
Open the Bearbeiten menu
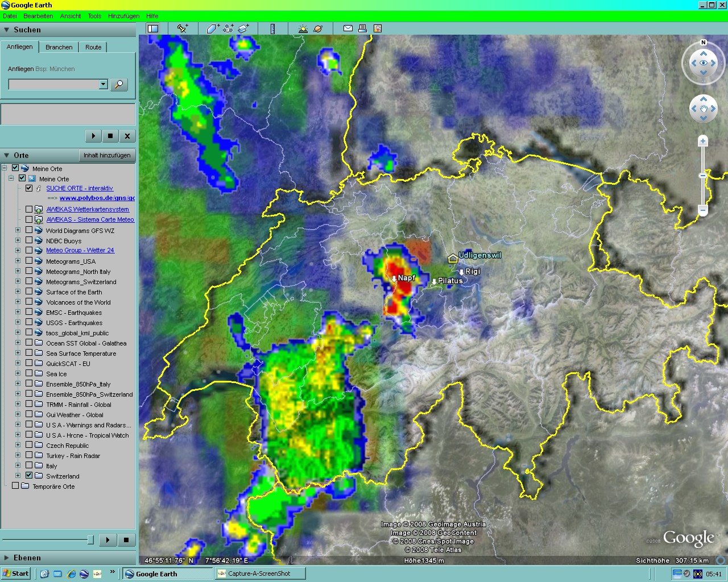tap(38, 16)
